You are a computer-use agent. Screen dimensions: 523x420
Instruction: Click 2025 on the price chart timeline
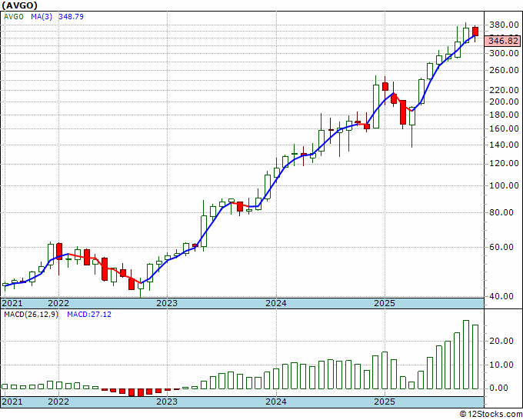pos(385,304)
